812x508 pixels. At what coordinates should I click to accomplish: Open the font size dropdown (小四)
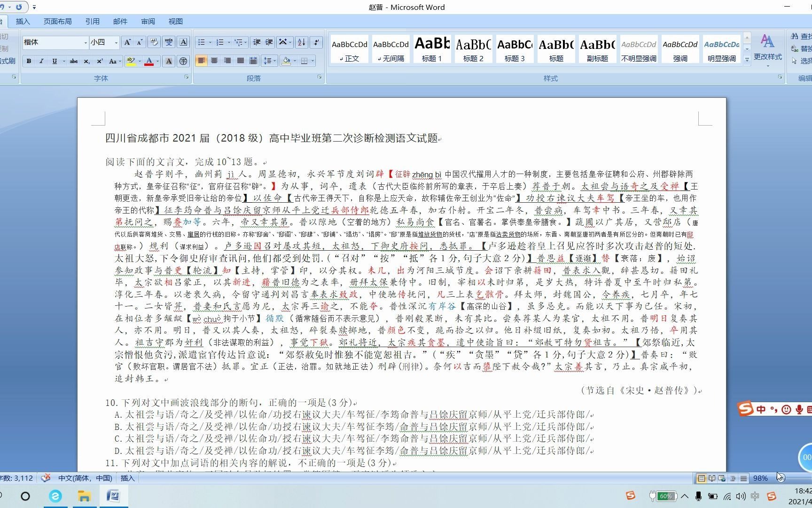click(116, 42)
